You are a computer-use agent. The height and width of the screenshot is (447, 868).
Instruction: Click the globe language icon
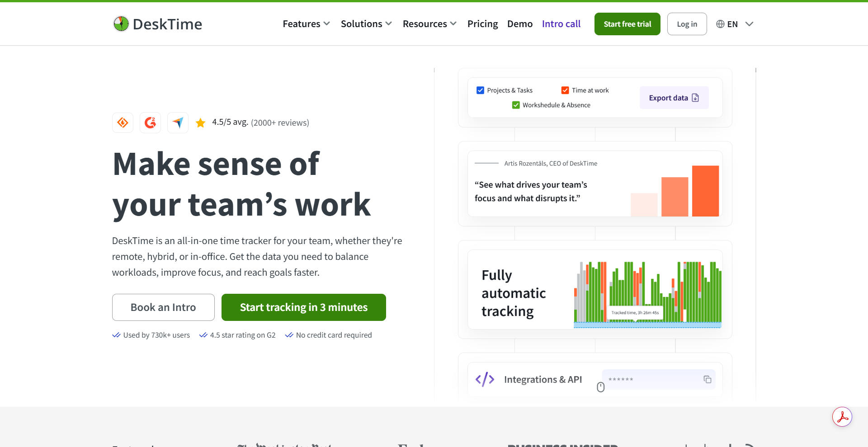720,24
